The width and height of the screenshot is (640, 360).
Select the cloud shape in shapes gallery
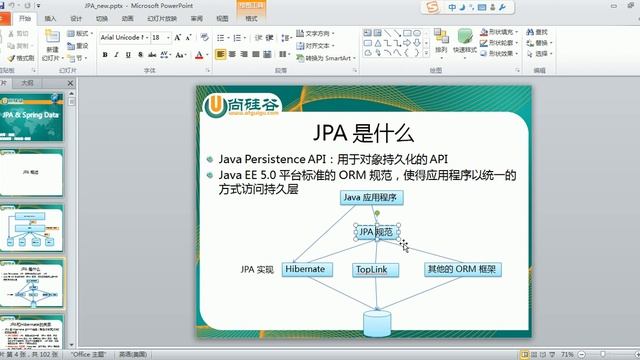(368, 53)
